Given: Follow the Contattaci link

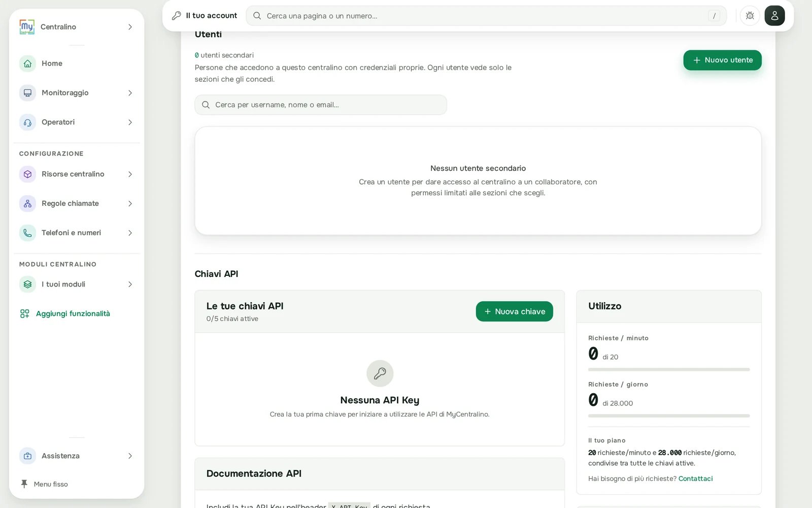Looking at the screenshot, I should (695, 479).
